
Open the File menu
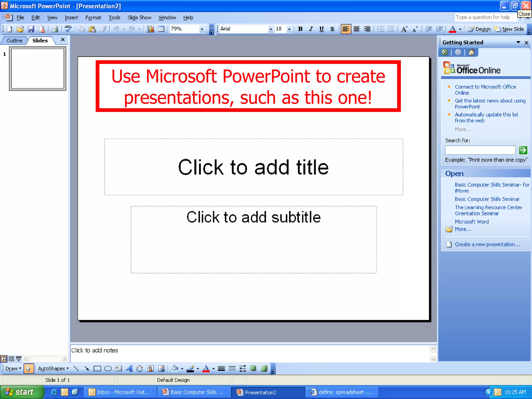pyautogui.click(x=20, y=18)
